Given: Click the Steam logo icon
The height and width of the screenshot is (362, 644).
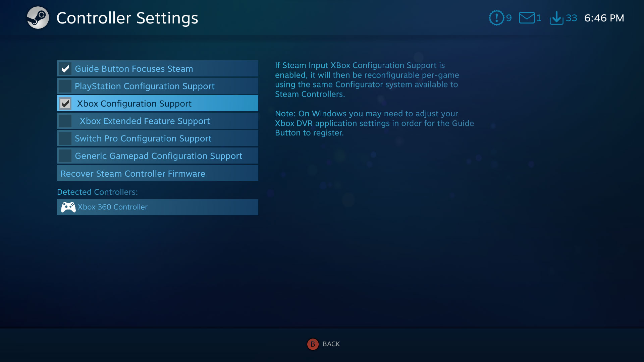Looking at the screenshot, I should click(38, 18).
